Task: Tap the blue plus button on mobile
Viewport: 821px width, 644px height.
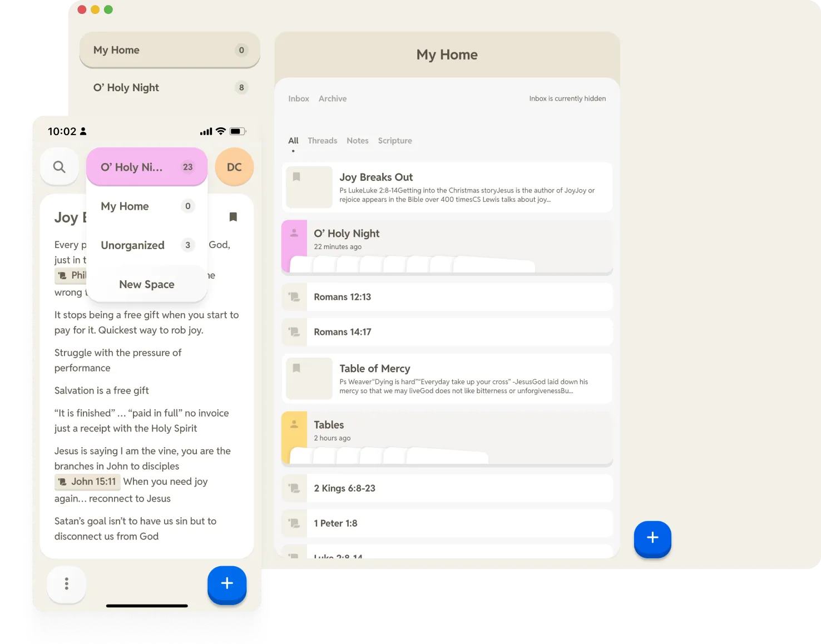Action: pos(227,584)
